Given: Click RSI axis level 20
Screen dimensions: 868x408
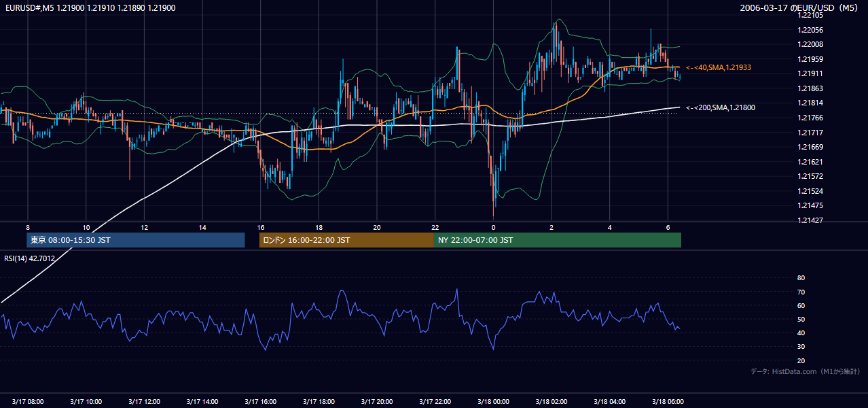Looking at the screenshot, I should [x=801, y=360].
